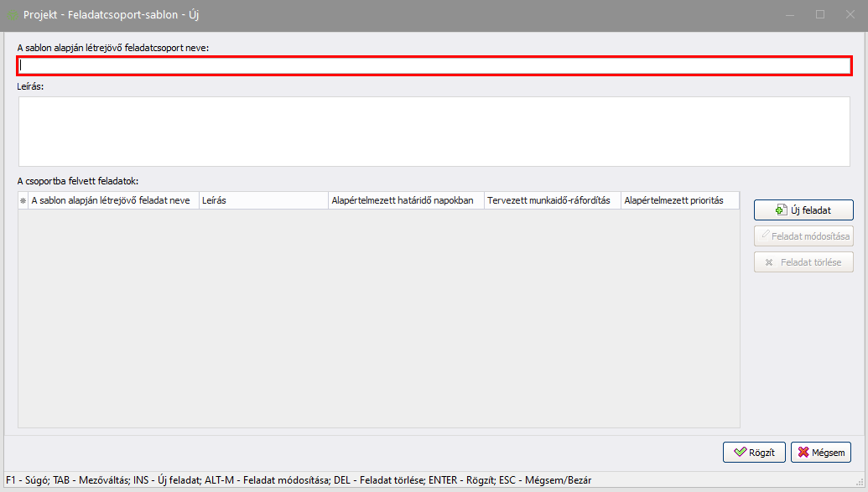Select the 'Alapértelmezett határidő napokban' column header
The height and width of the screenshot is (492, 868).
point(406,201)
